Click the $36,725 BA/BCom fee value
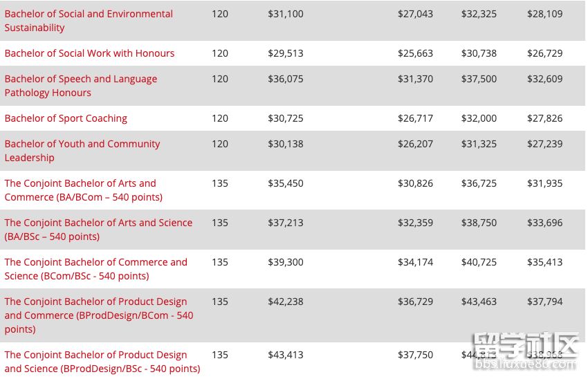588x379 pixels. coord(479,183)
